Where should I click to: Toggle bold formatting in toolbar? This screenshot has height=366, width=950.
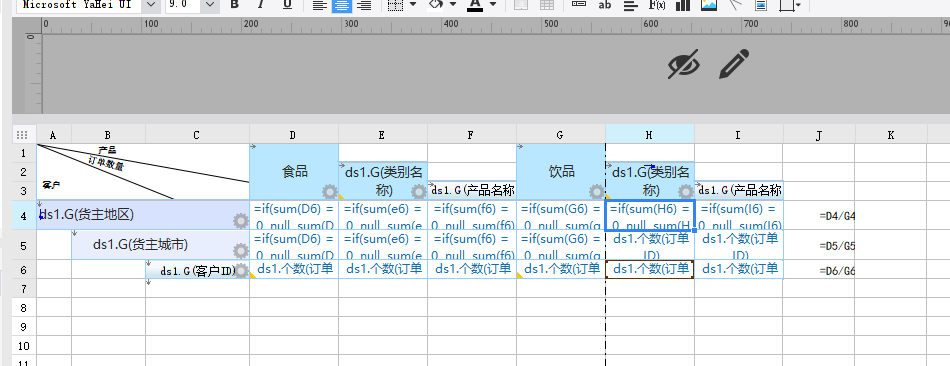[234, 5]
